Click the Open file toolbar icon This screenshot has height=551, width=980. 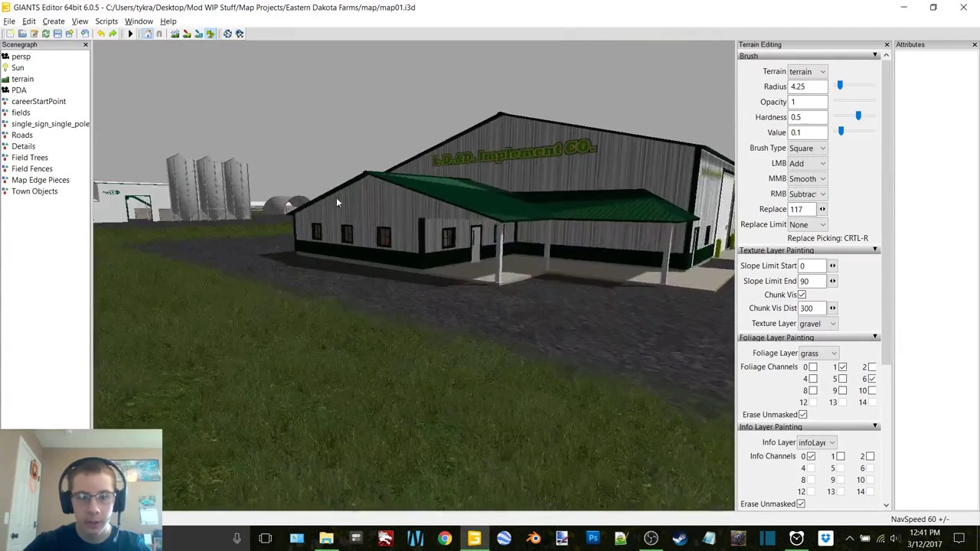tap(22, 34)
